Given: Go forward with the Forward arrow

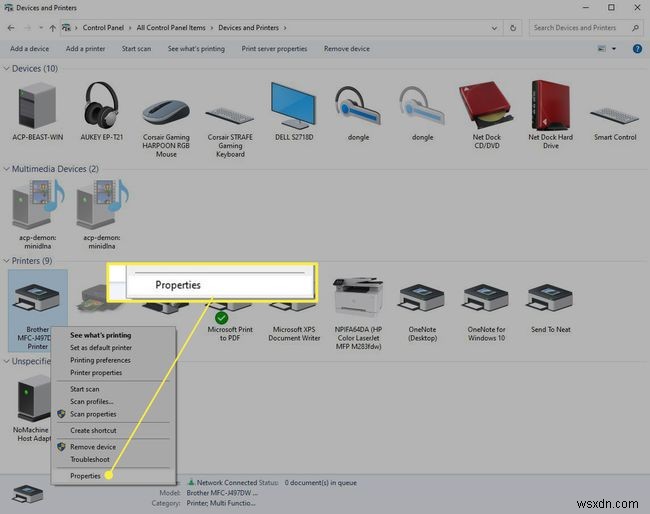Looking at the screenshot, I should point(28,28).
